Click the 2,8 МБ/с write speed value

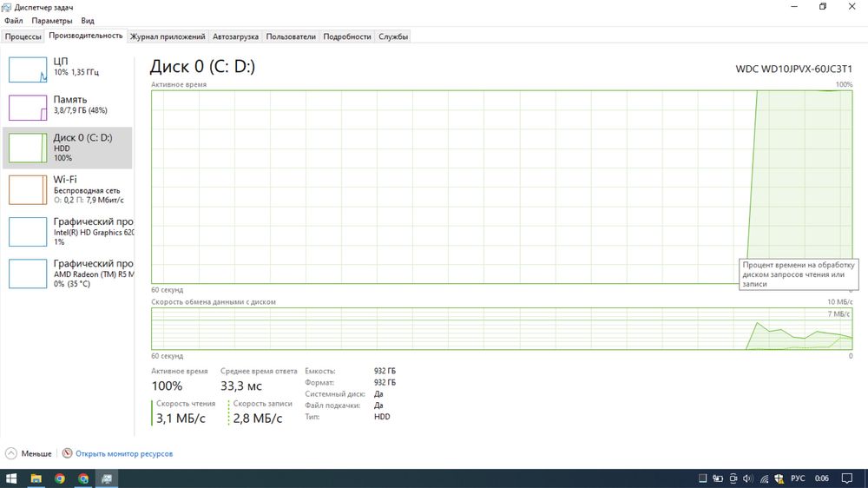(258, 419)
